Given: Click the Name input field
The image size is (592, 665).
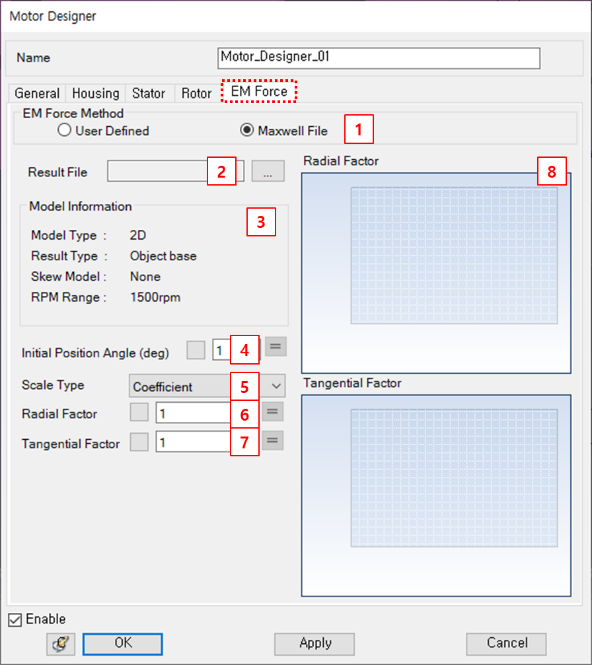Looking at the screenshot, I should pyautogui.click(x=379, y=58).
